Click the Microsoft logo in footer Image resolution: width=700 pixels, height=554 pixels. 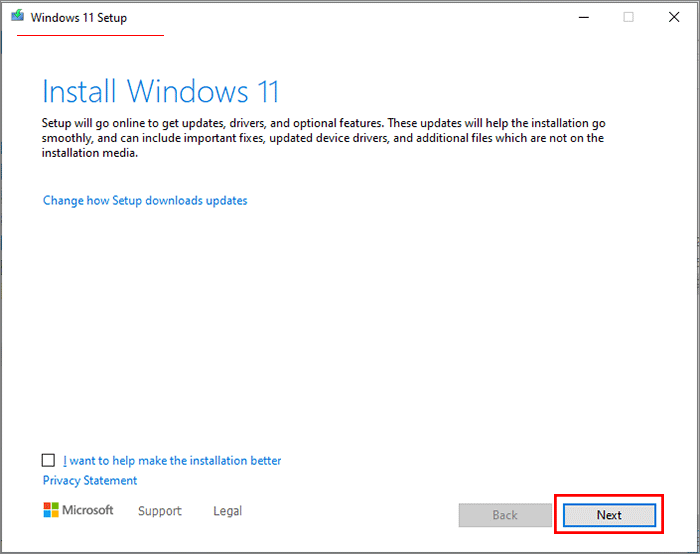pos(78,510)
